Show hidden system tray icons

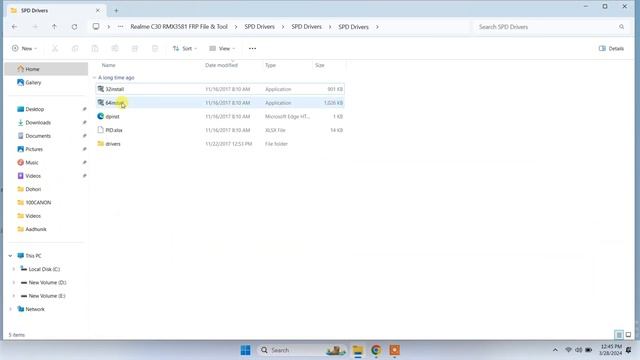coord(555,350)
